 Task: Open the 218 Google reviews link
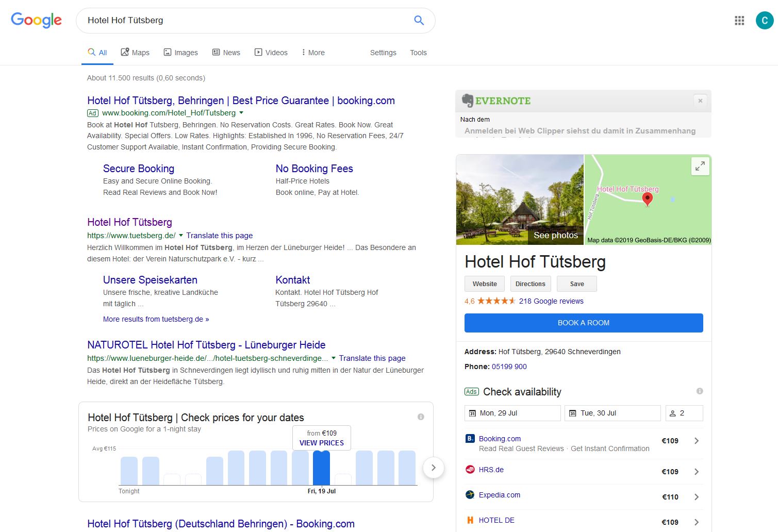[551, 301]
